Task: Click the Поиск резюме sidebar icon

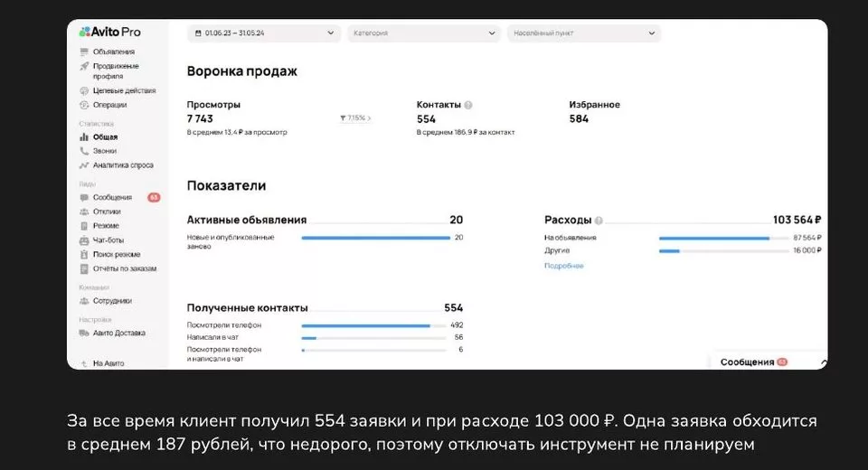Action: pyautogui.click(x=84, y=255)
